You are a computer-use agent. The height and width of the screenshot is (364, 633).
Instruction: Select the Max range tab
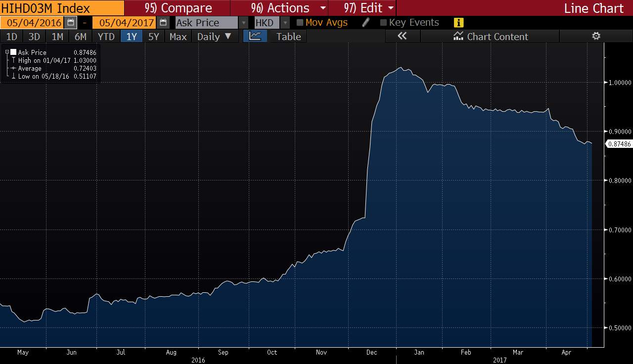[x=178, y=37]
